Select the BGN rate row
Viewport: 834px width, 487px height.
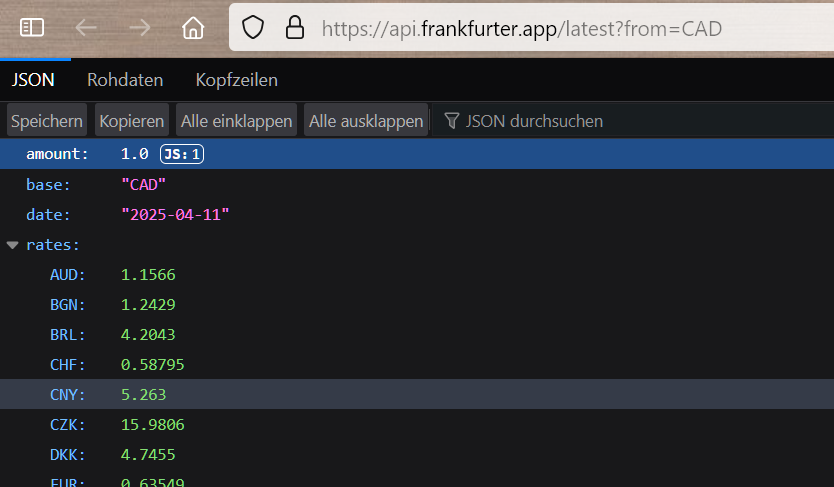[x=417, y=305]
